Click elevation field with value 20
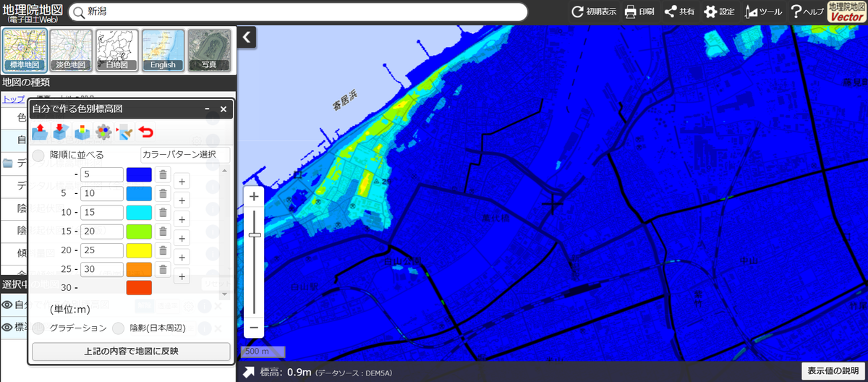 [101, 232]
